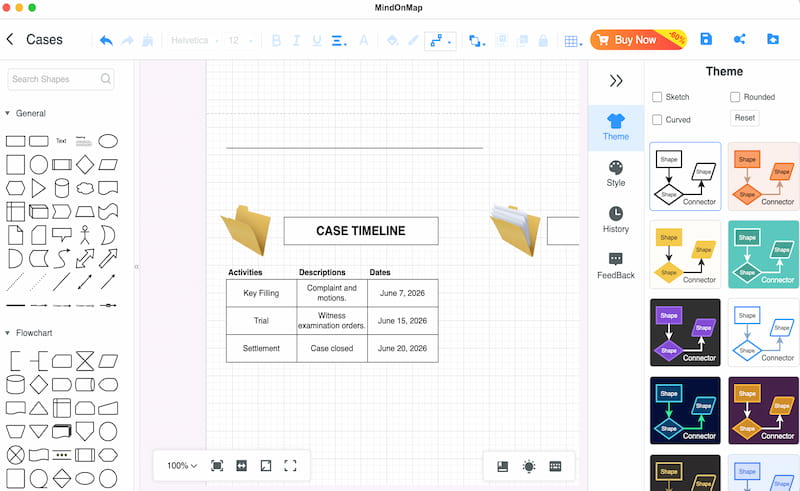Select the yellow theme thumbnail
Image resolution: width=800 pixels, height=491 pixels.
pyautogui.click(x=685, y=255)
